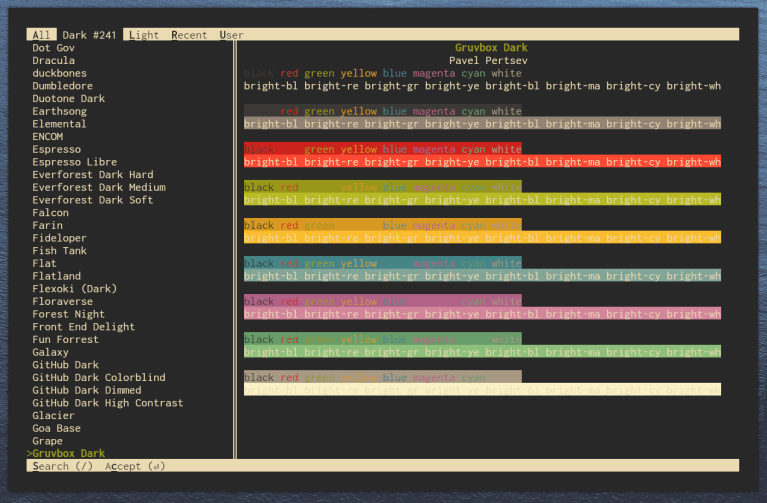Select the GitHub Dark Dimmed theme
The image size is (767, 503).
tap(87, 390)
